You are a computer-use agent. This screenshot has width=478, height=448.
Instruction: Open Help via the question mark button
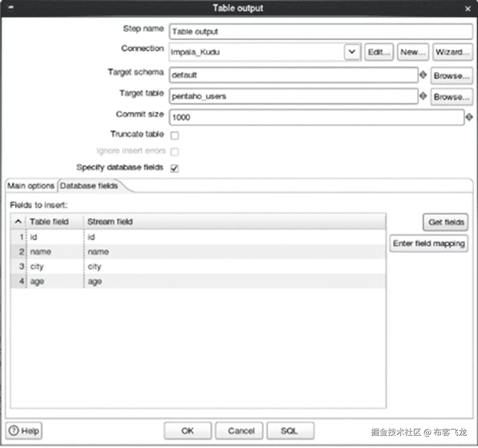point(24,431)
